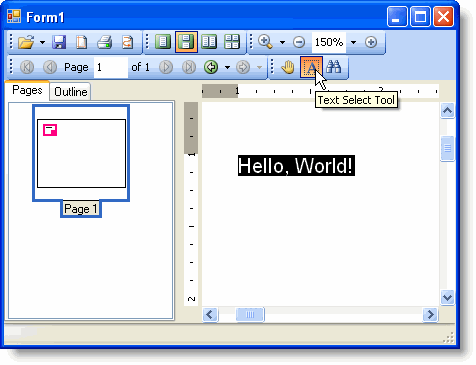Screen dimensions: 476x365
Task: Click the Zoom In plus icon
Action: (x=371, y=42)
